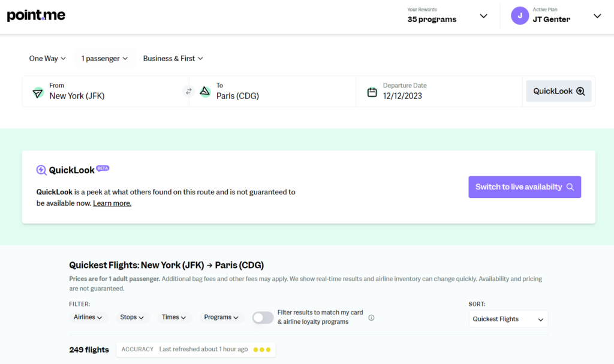
Task: Open the Airlines filter dropdown
Action: [88, 317]
